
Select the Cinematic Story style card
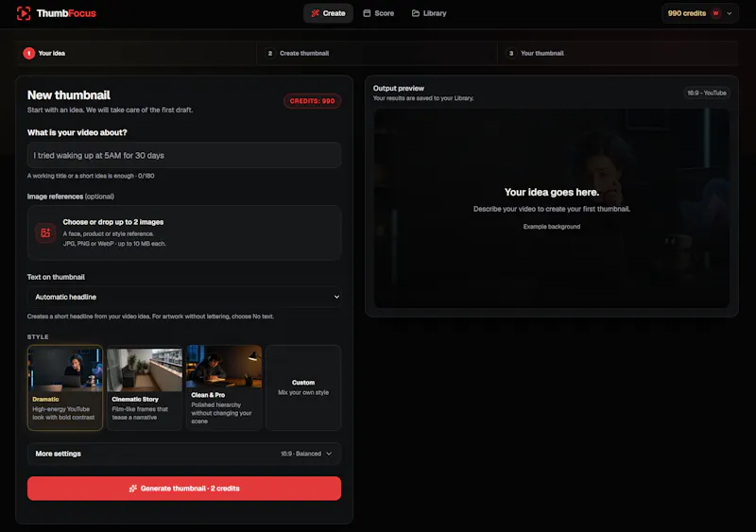click(x=145, y=387)
